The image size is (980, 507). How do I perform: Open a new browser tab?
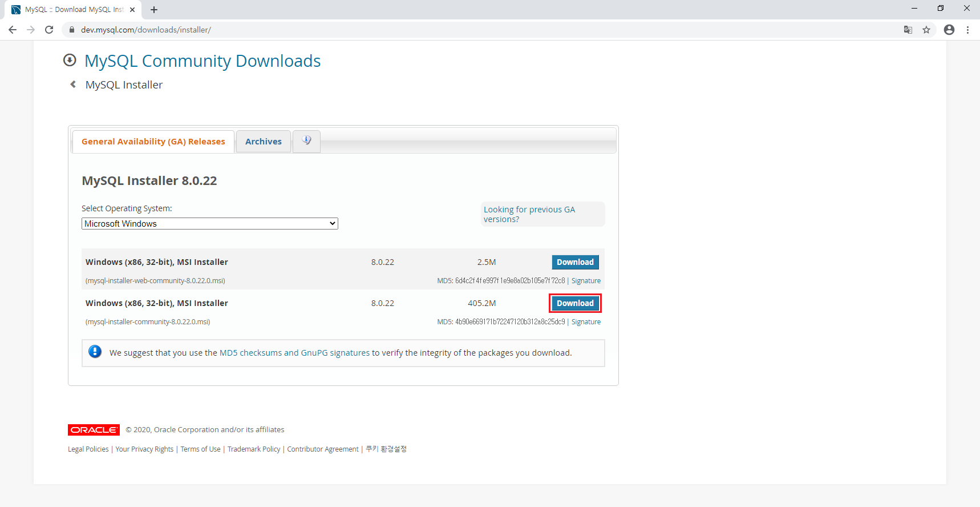coord(154,10)
